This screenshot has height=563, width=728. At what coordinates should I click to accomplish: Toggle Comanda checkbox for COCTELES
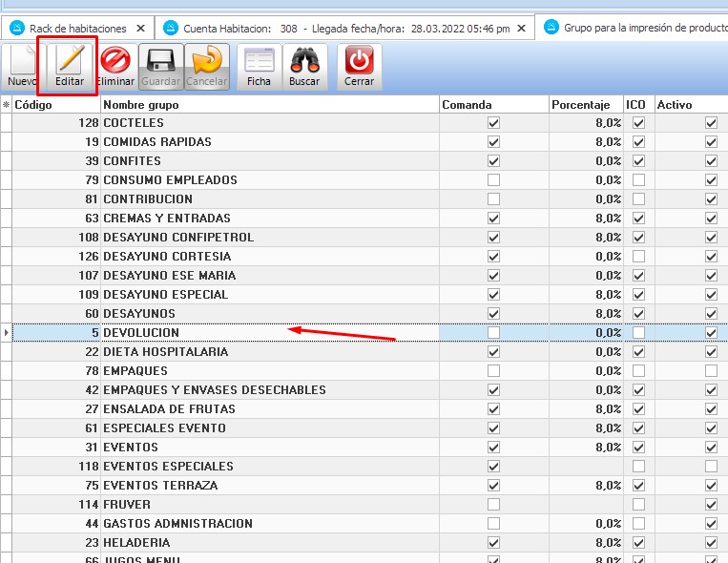point(493,123)
